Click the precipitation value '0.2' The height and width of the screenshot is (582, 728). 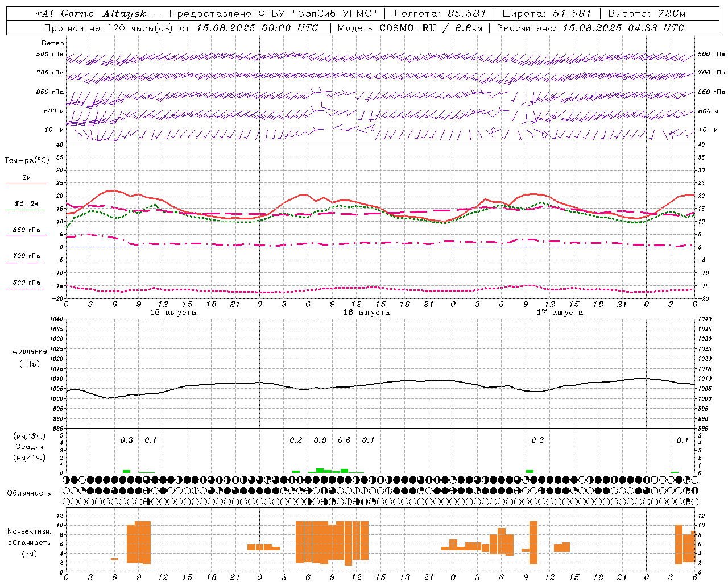[x=296, y=440]
